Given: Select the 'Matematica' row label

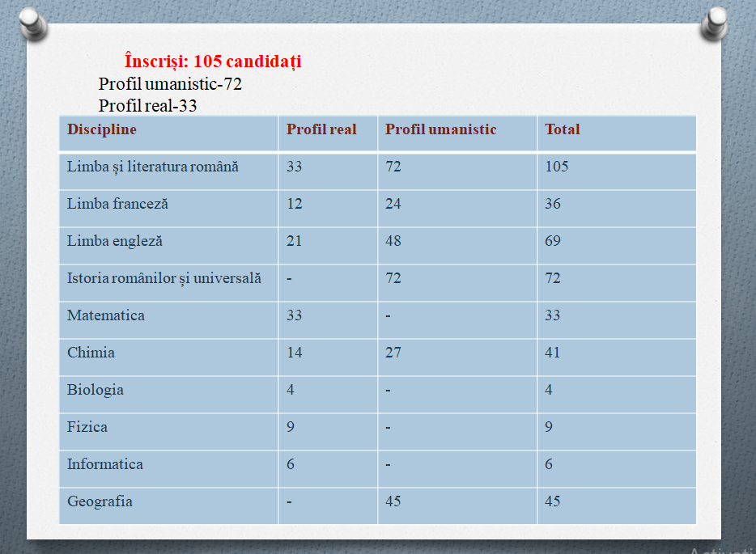Looking at the screenshot, I should click(106, 315).
